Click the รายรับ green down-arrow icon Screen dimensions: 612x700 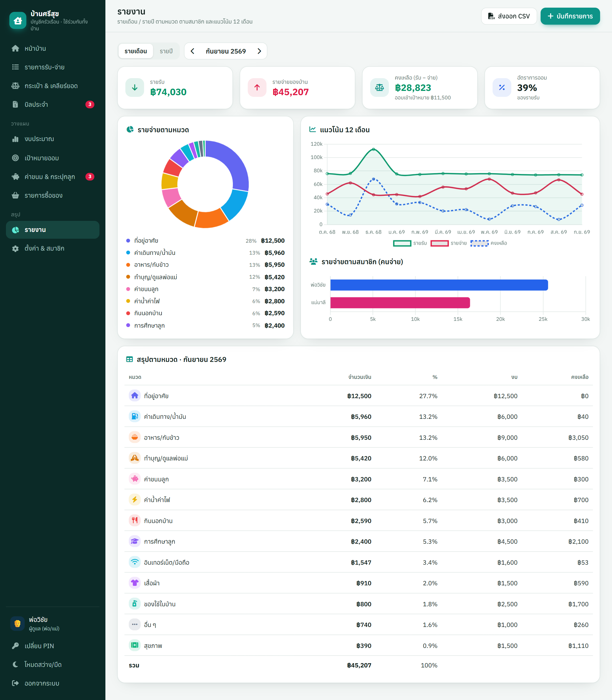tap(135, 88)
